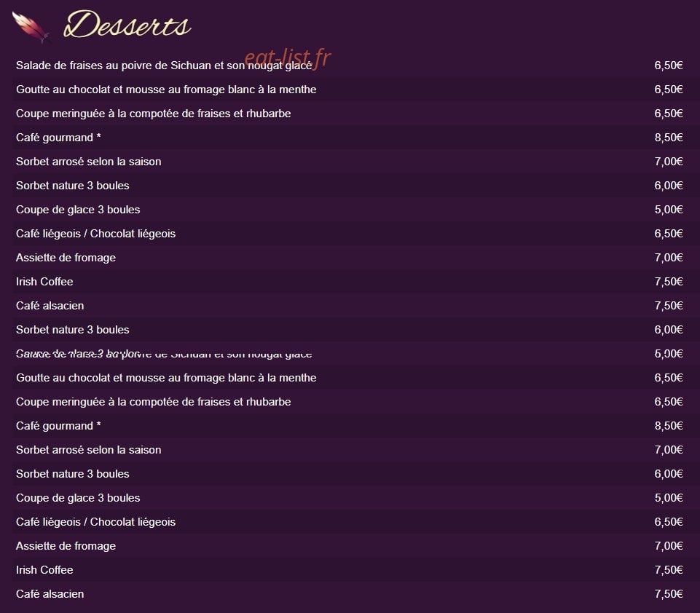
Task: Open the eat-list.fr watermark link
Action: (288, 58)
